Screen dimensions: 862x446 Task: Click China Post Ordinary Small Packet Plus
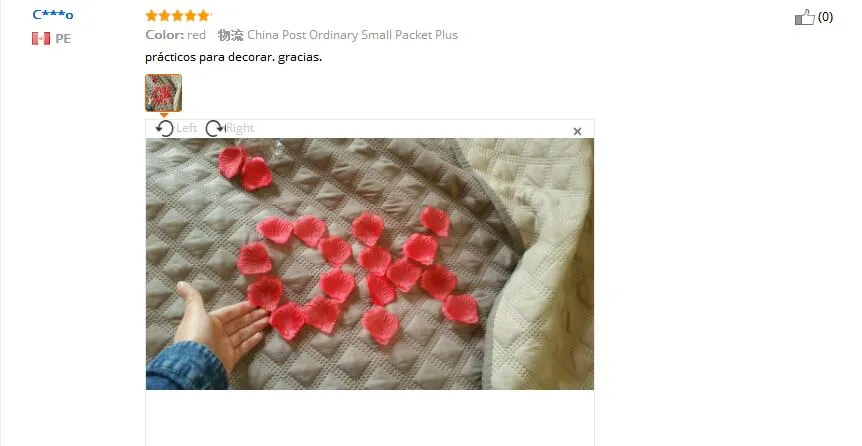352,35
